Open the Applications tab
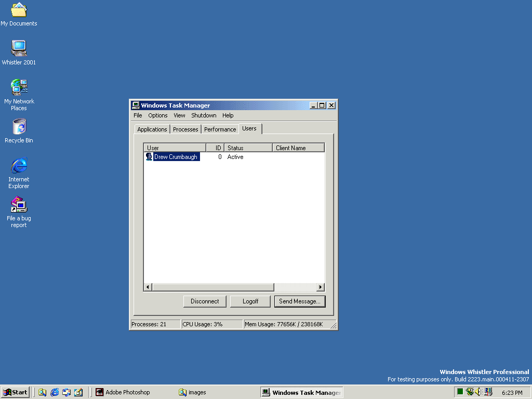Viewport: 532px width, 399px height. click(152, 129)
